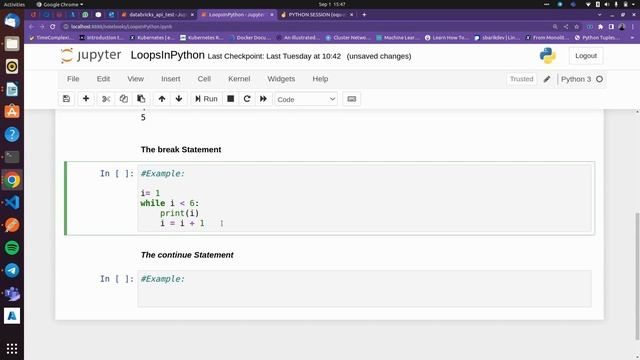Open the Kernel menu
This screenshot has height=360, width=640.
[239, 79]
